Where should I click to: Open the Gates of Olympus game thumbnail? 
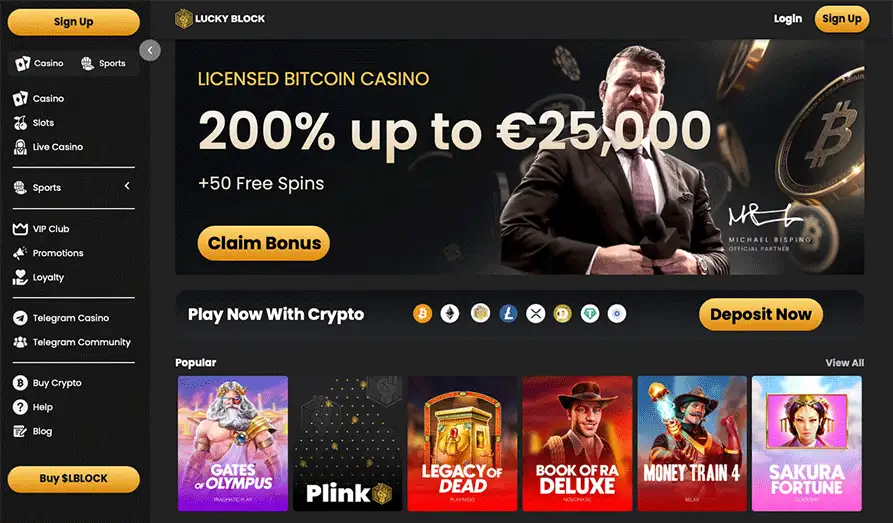(x=233, y=443)
